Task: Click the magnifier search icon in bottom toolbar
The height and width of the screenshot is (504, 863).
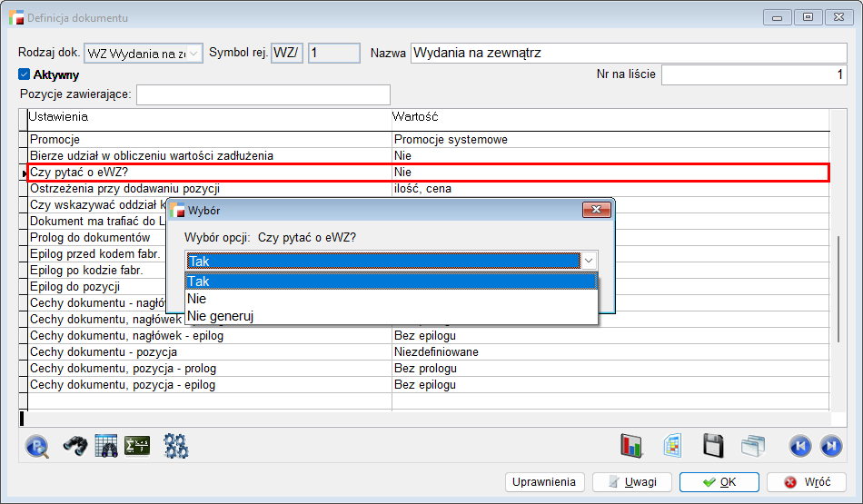Action: tap(38, 446)
